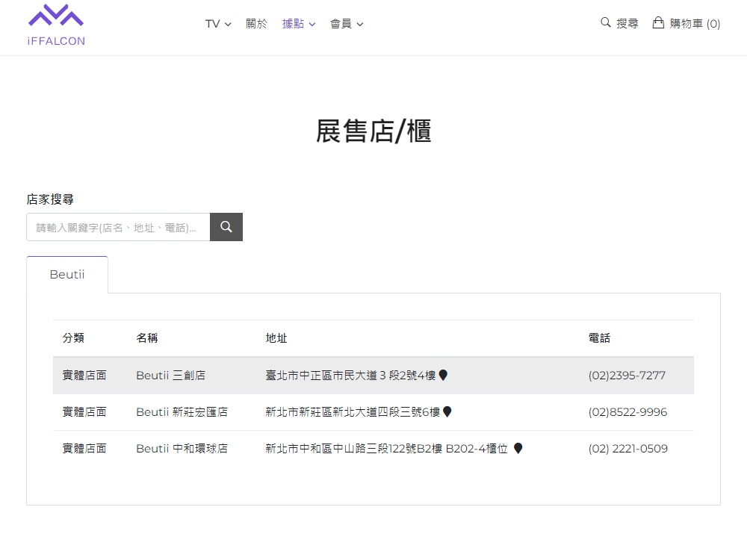Click the 地址 column header
The width and height of the screenshot is (747, 560).
click(276, 338)
